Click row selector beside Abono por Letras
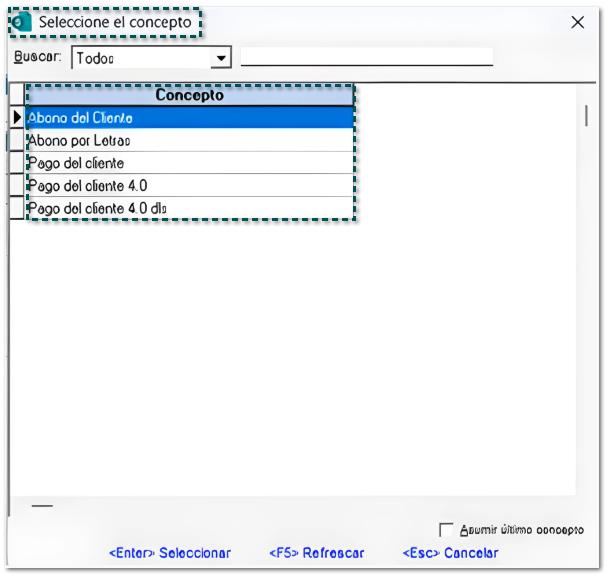608x577 pixels. tap(17, 141)
